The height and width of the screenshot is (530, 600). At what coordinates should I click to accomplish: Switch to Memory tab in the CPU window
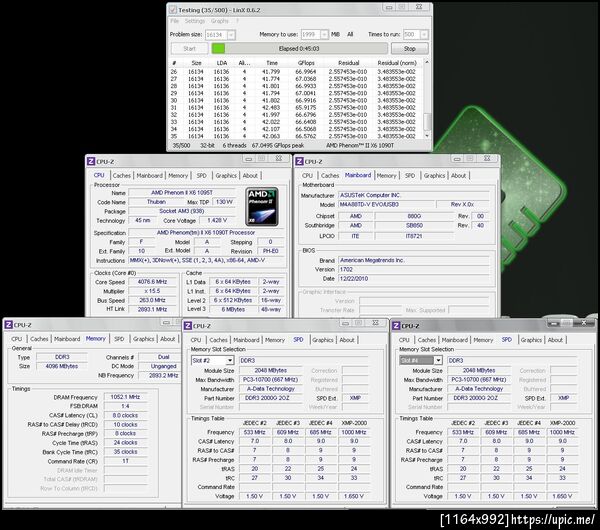coord(178,176)
